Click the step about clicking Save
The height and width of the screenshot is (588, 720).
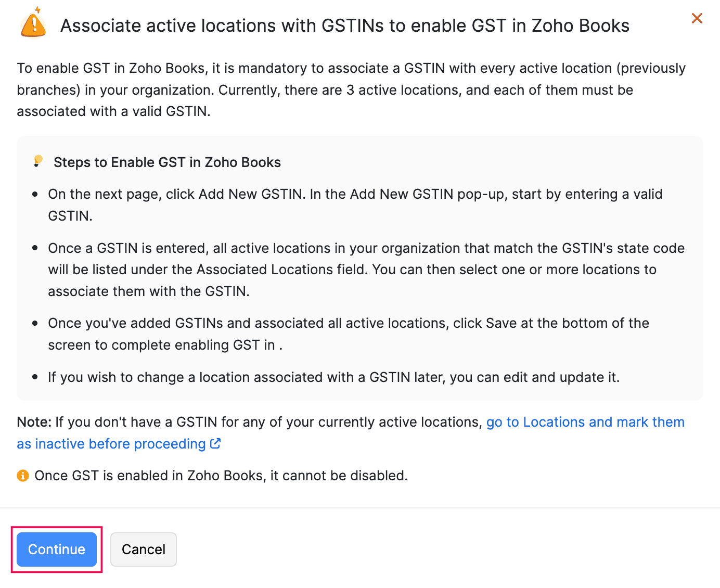point(348,334)
